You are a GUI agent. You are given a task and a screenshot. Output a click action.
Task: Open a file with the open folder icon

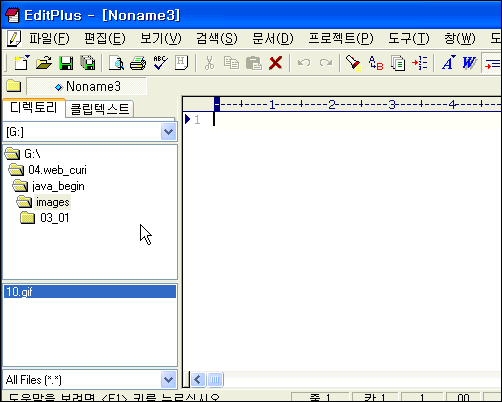pyautogui.click(x=44, y=63)
